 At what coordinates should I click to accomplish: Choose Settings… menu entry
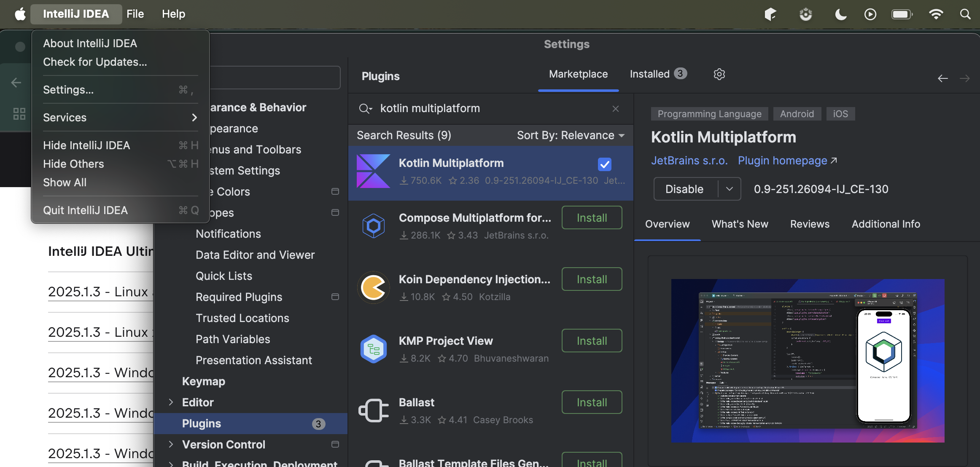click(x=121, y=90)
